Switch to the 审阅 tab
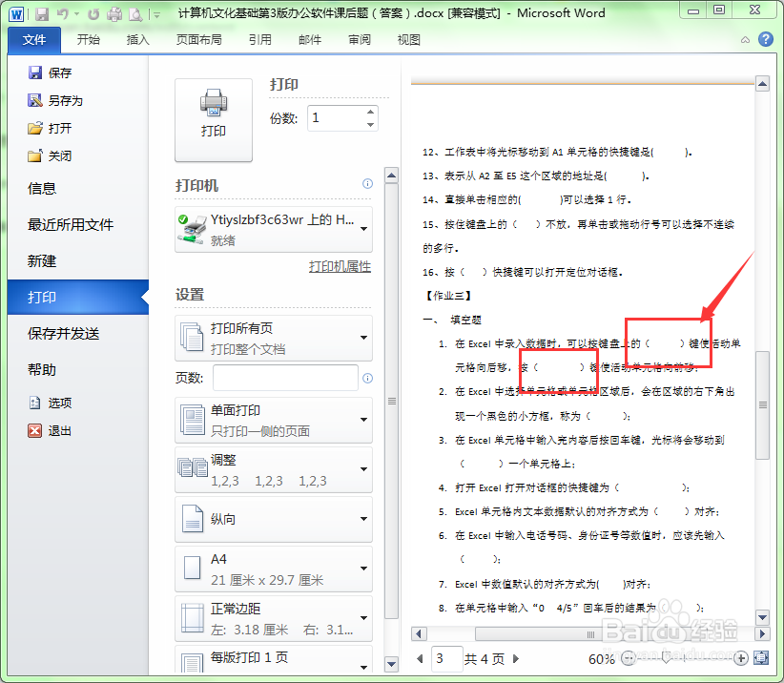Viewport: 784px width, 683px height. (x=360, y=39)
